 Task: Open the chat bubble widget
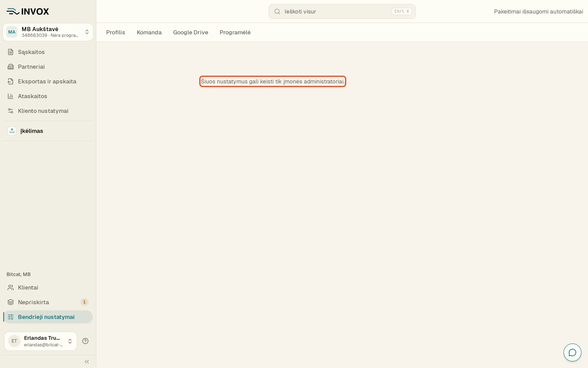click(572, 352)
